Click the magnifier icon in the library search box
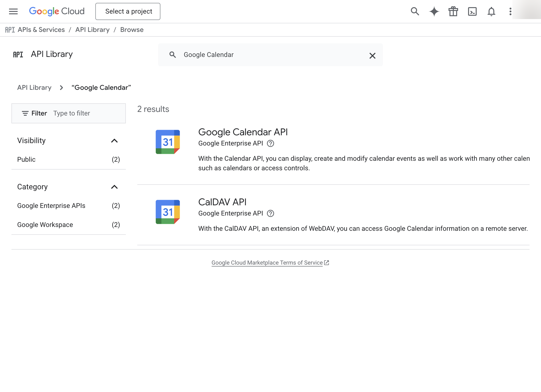 click(x=173, y=55)
